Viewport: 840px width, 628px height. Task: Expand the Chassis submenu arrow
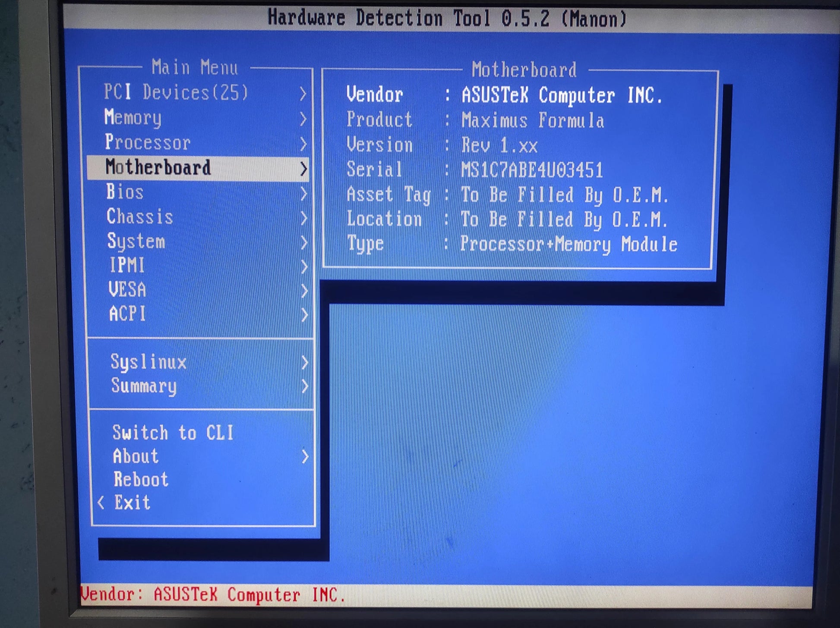tap(304, 218)
